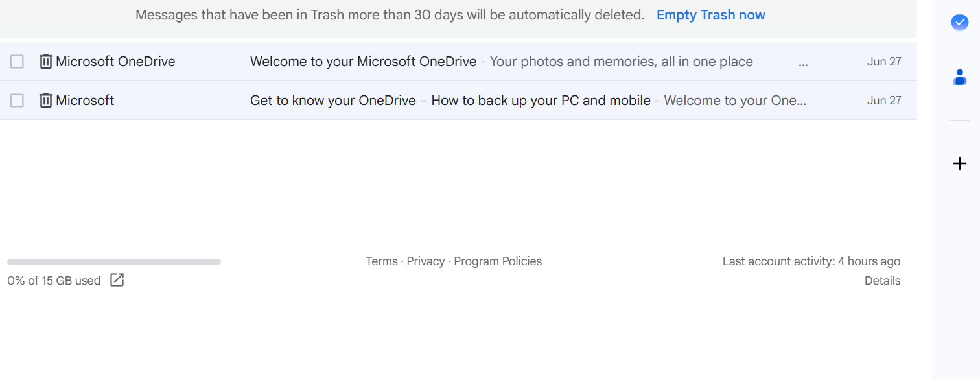Click the 0% of 15 GB used text
This screenshot has width=980, height=380.
[54, 281]
